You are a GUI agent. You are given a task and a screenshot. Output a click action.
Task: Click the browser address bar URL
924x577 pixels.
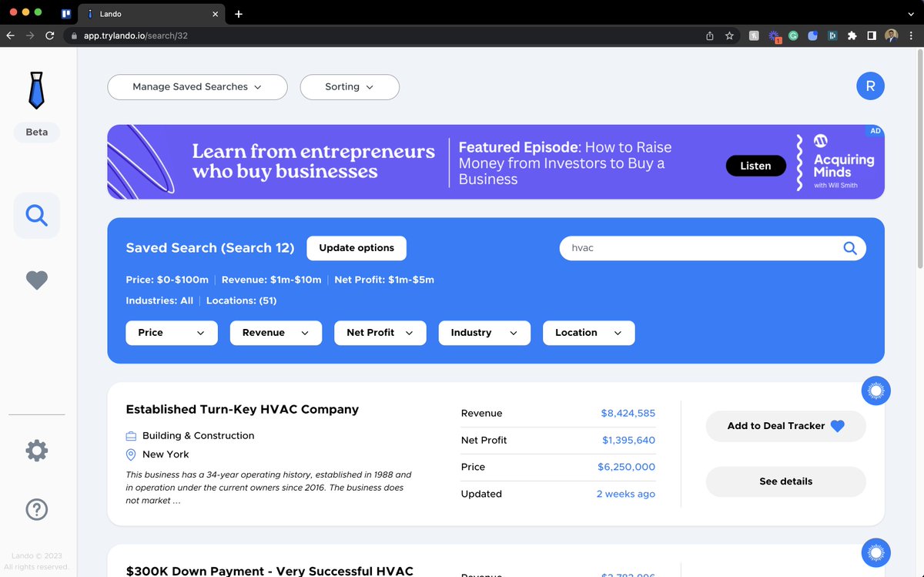[x=136, y=35]
